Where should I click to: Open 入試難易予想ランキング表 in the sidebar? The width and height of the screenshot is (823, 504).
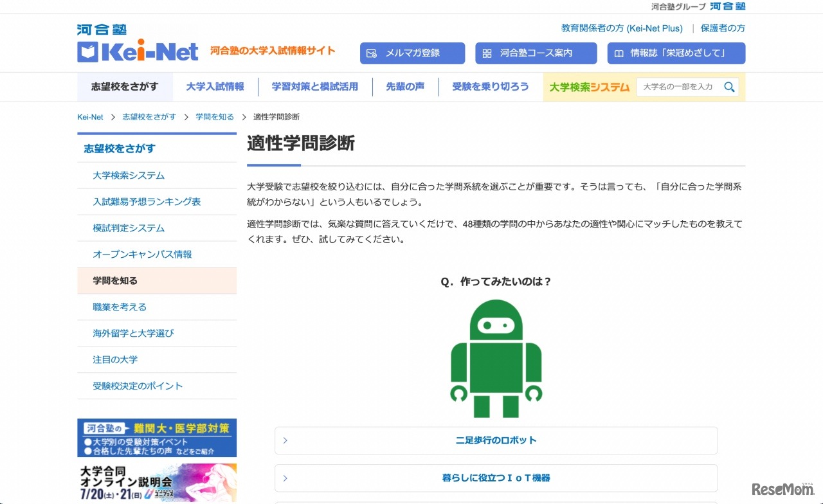pos(157,202)
